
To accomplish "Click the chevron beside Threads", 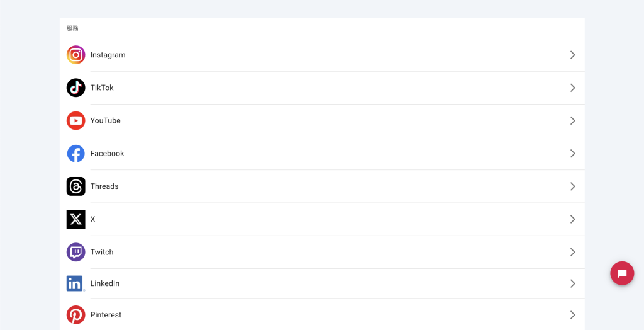I will [572, 186].
